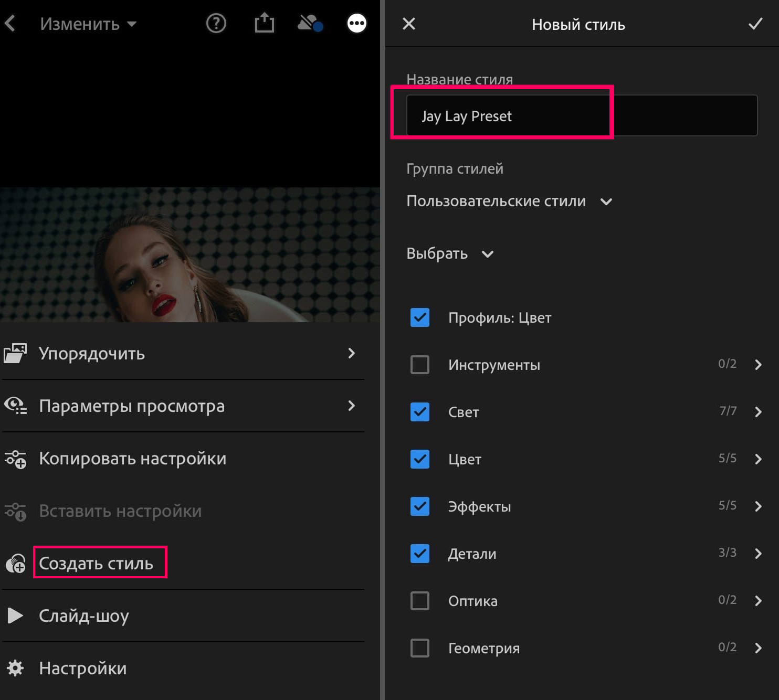Click the share/export icon

point(265,23)
